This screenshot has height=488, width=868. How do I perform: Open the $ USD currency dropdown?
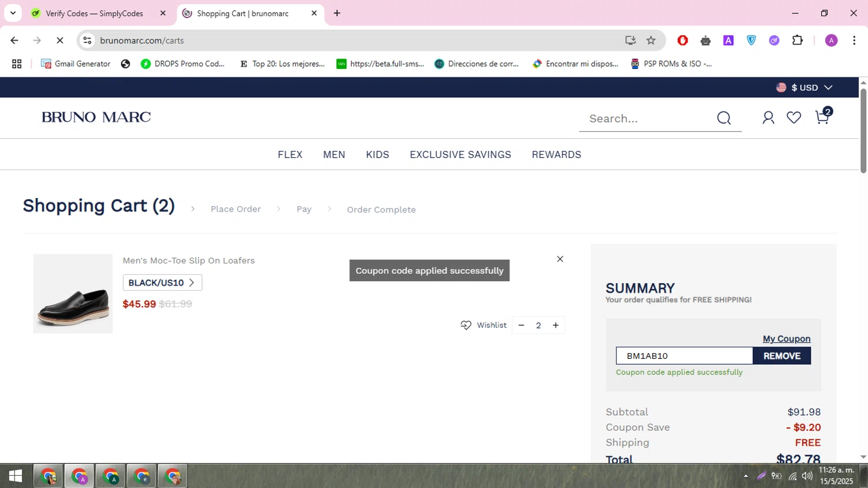[x=804, y=87]
